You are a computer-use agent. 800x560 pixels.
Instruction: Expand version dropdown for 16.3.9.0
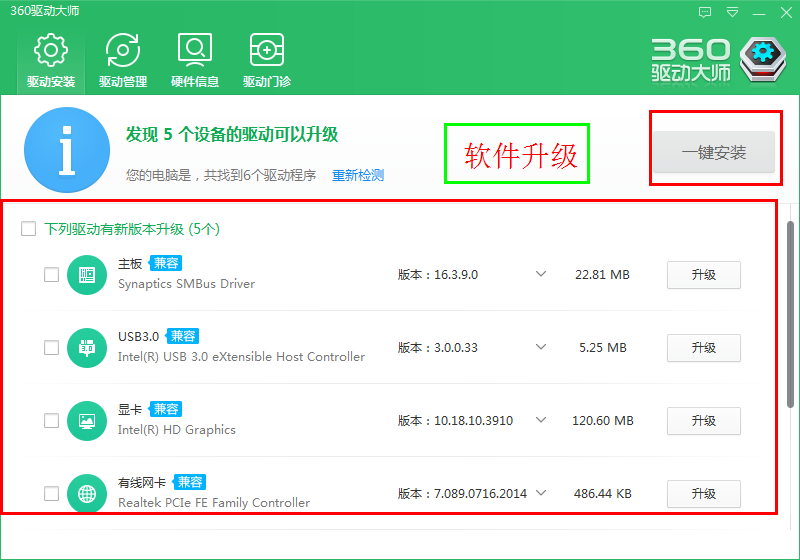pos(541,274)
